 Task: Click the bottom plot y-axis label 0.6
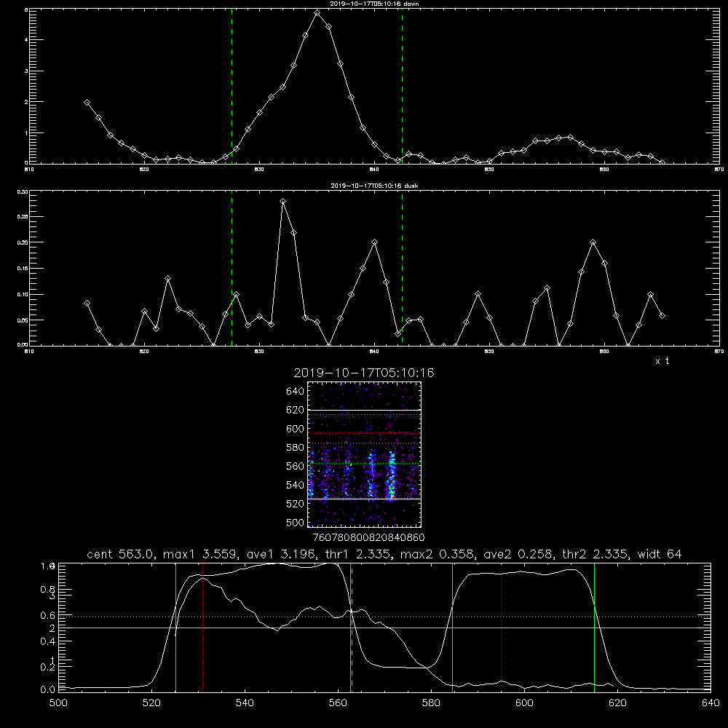[48, 615]
